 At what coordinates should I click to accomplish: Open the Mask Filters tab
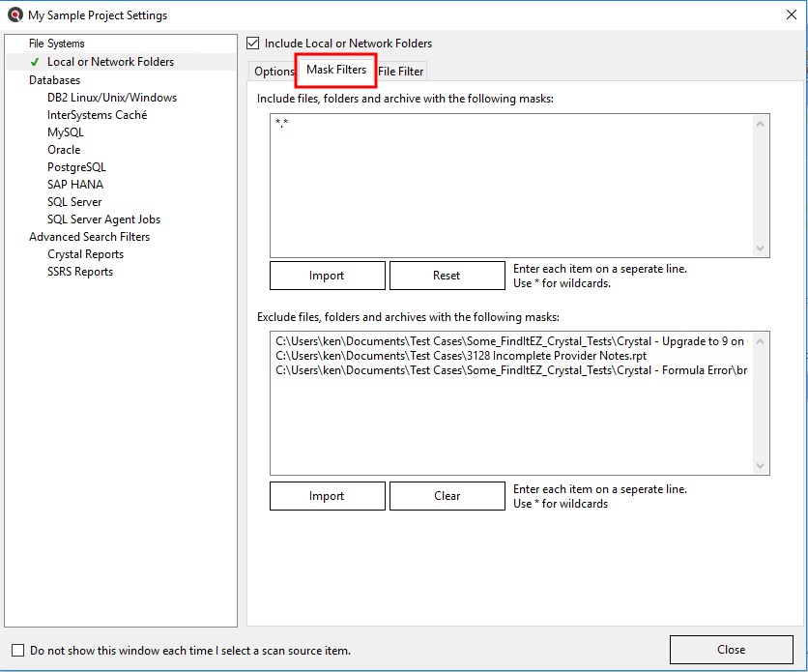(x=335, y=70)
